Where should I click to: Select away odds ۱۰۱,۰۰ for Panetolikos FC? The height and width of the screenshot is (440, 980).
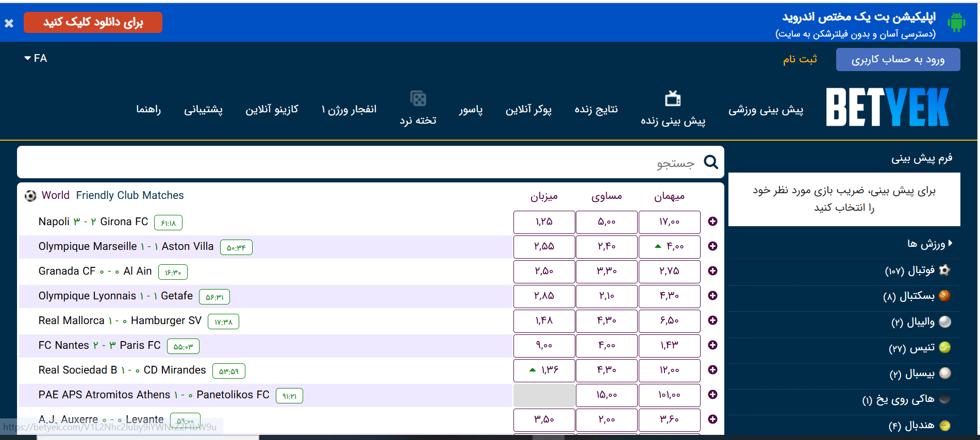coord(669,395)
